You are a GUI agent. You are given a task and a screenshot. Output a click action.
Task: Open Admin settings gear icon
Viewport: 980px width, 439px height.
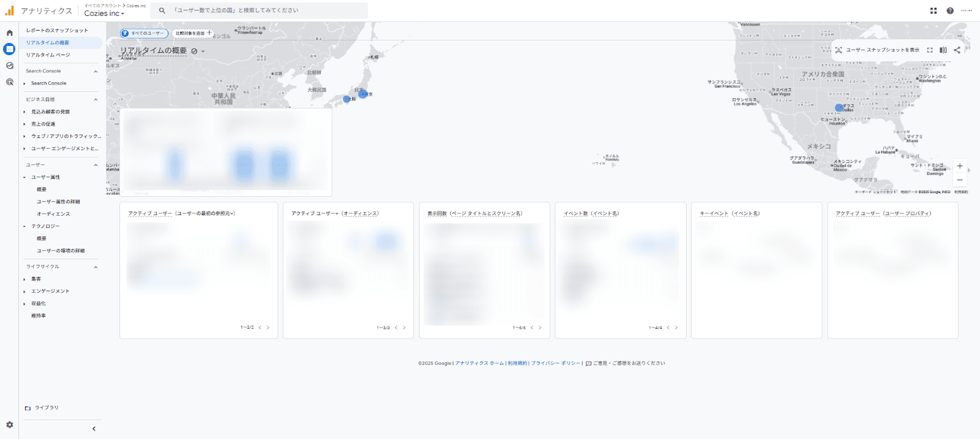[x=9, y=425]
